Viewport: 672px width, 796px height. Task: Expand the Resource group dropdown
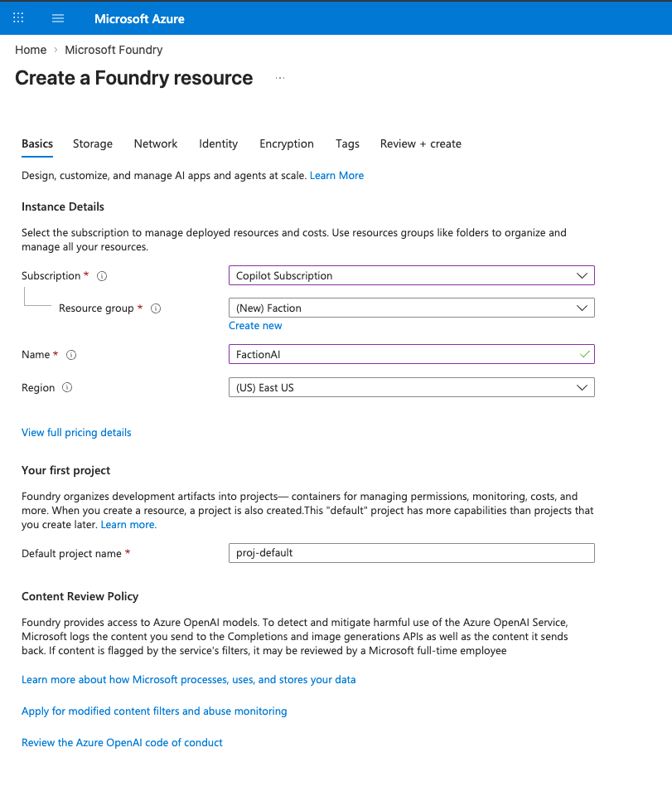(411, 308)
